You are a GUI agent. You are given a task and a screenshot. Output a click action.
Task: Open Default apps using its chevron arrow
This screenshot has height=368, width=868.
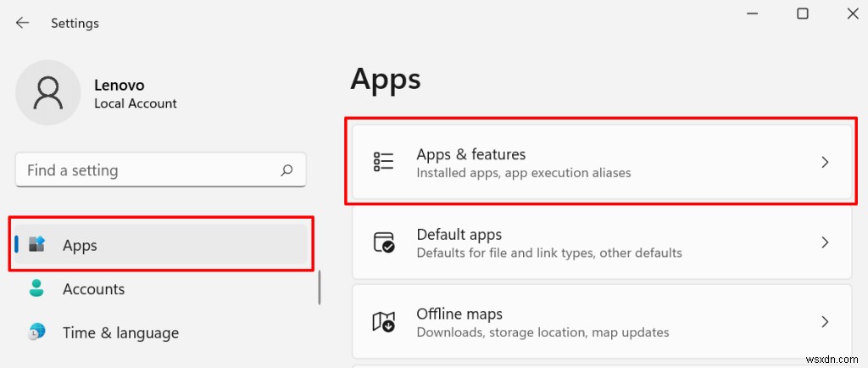coord(825,243)
